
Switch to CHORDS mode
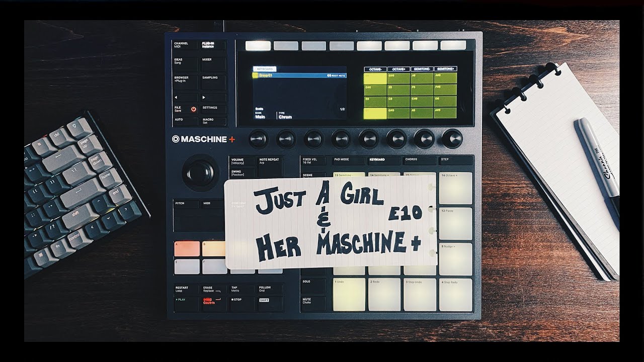[420, 161]
